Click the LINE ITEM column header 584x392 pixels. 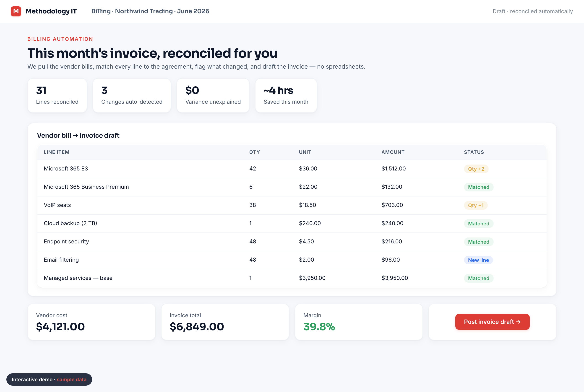pyautogui.click(x=57, y=152)
